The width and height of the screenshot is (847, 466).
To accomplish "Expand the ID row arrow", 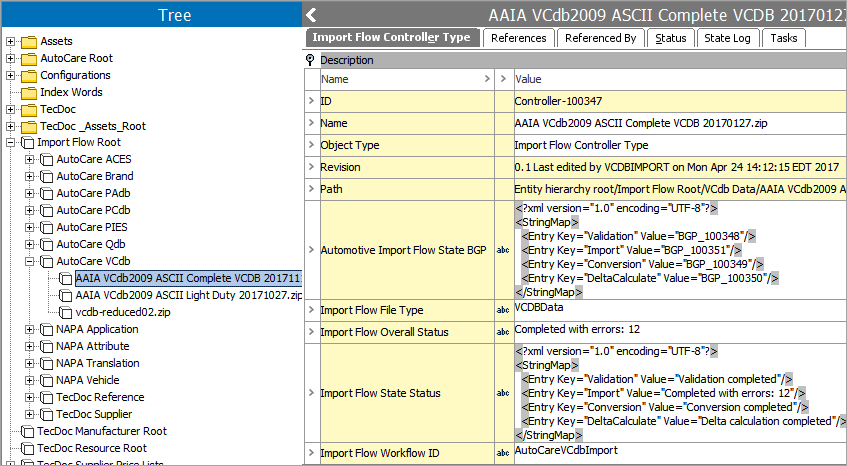I will pos(312,100).
